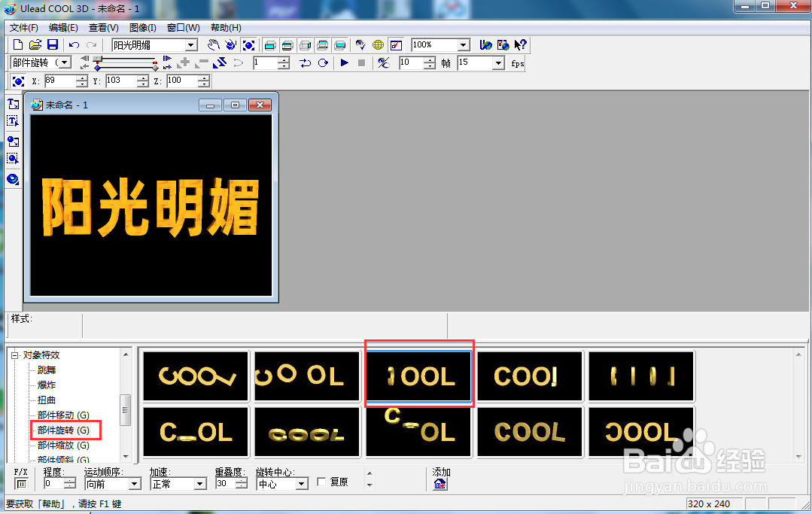Screen dimensions: 812x514
Task: Open the 查看(V) menu
Action: tap(104, 28)
